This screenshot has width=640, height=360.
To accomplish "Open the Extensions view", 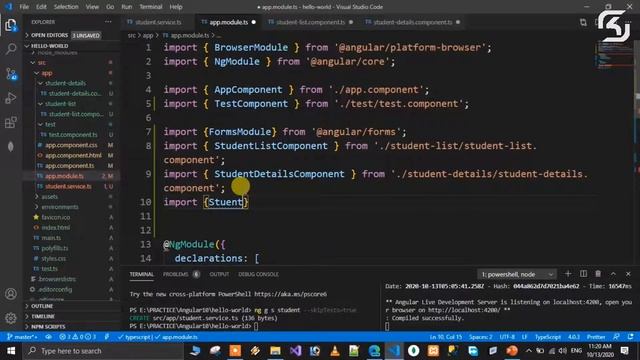I will click(x=11, y=122).
